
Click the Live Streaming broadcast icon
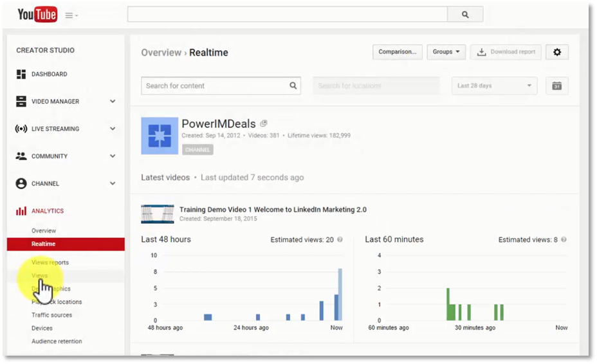[x=21, y=129]
